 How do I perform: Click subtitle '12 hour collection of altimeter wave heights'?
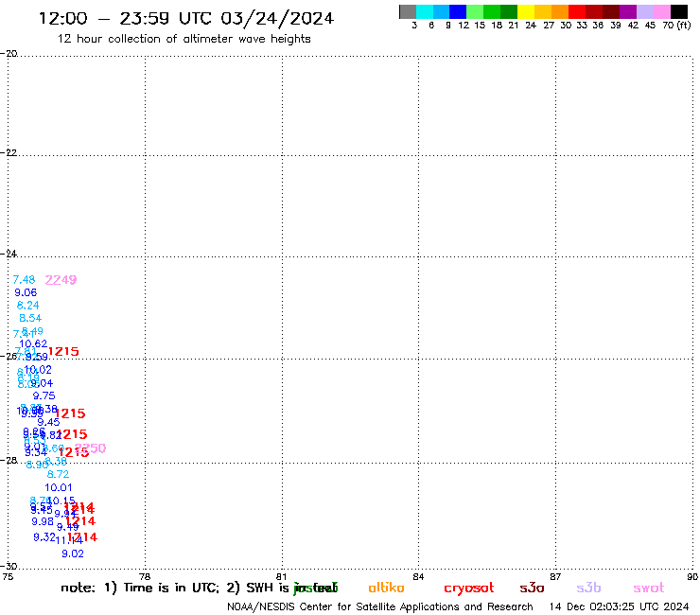(x=184, y=39)
